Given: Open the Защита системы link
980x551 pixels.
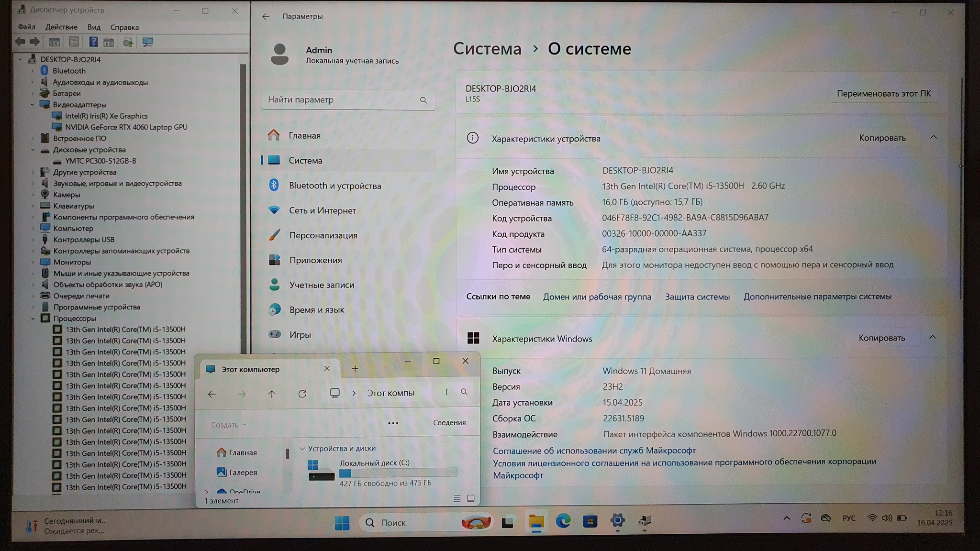Looking at the screenshot, I should tap(697, 297).
